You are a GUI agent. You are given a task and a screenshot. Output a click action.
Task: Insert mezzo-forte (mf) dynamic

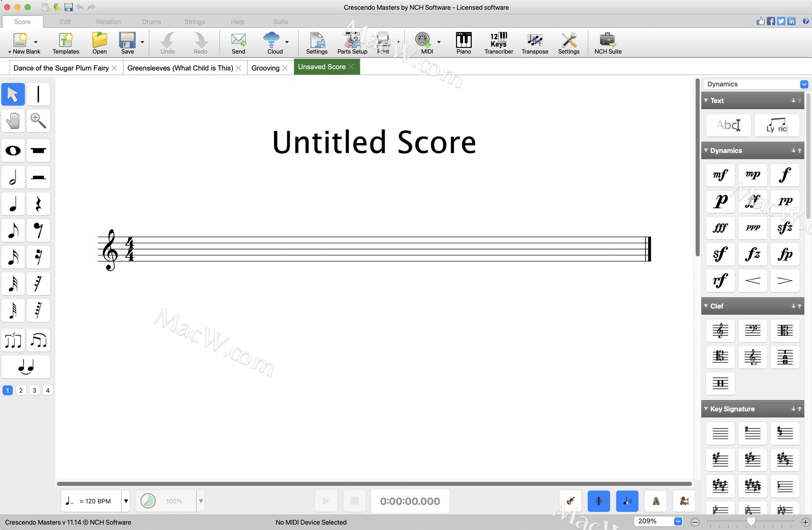(x=720, y=175)
